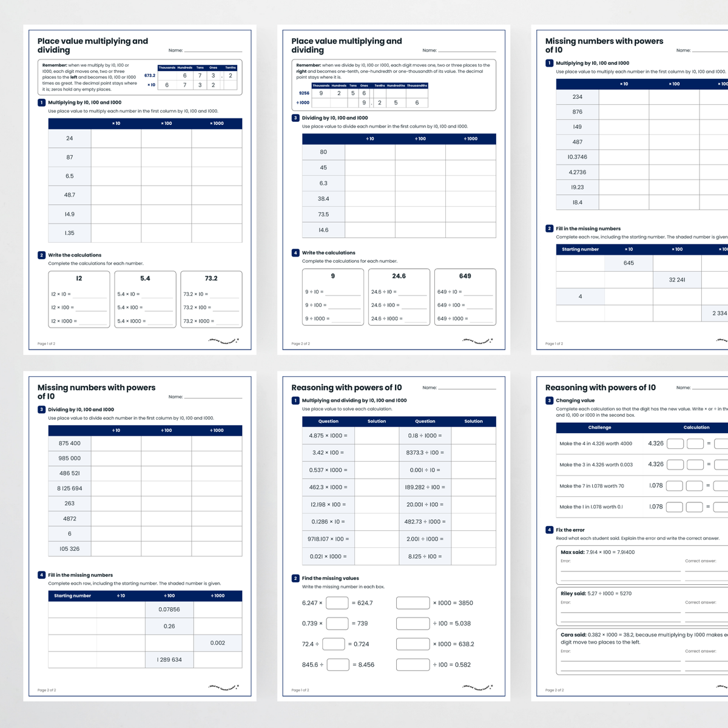Open the Place value multiplying worksheet, page 1 of 2
Screen dimensions: 728x728
point(140,189)
